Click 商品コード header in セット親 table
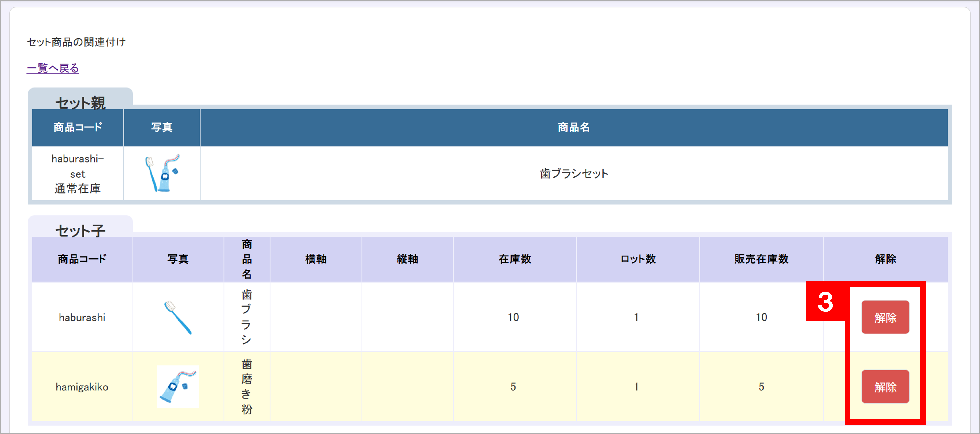 pyautogui.click(x=78, y=127)
